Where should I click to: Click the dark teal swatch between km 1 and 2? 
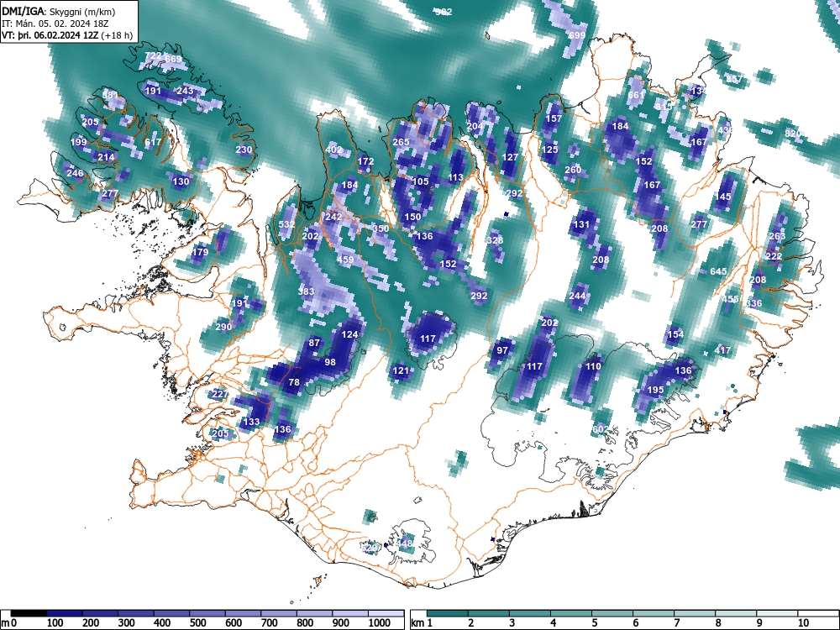pos(448,613)
